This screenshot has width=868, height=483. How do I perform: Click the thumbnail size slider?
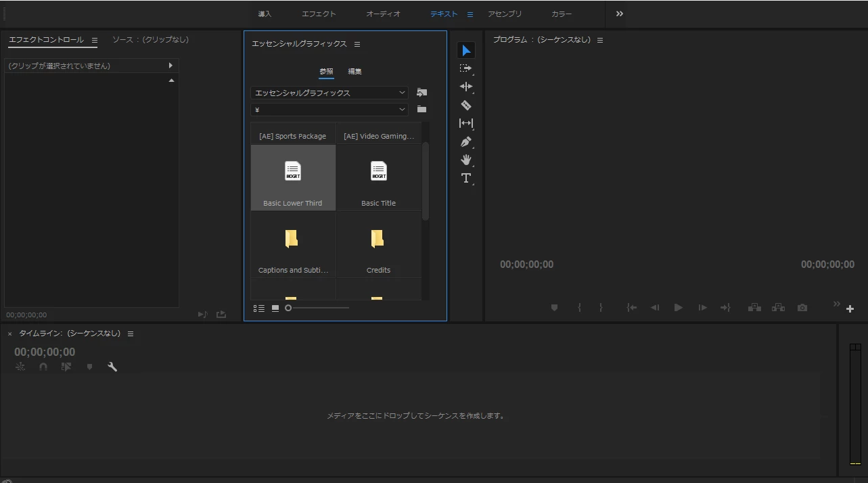click(317, 308)
